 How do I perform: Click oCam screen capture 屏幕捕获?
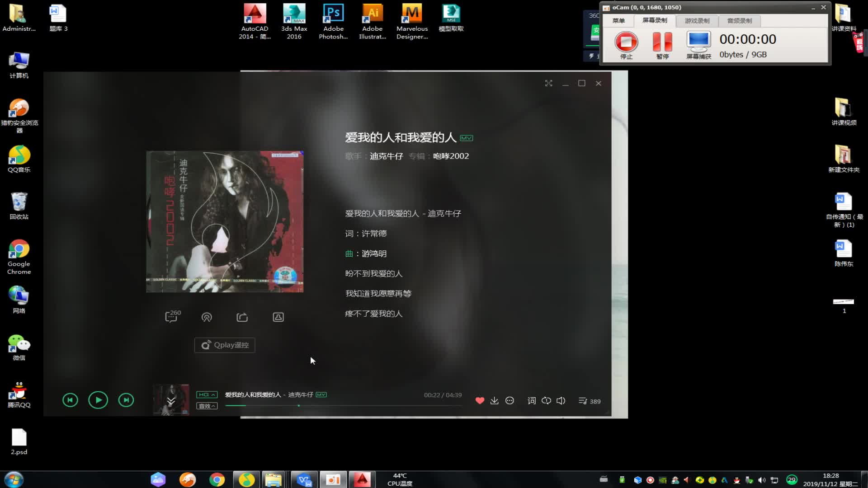click(x=698, y=45)
